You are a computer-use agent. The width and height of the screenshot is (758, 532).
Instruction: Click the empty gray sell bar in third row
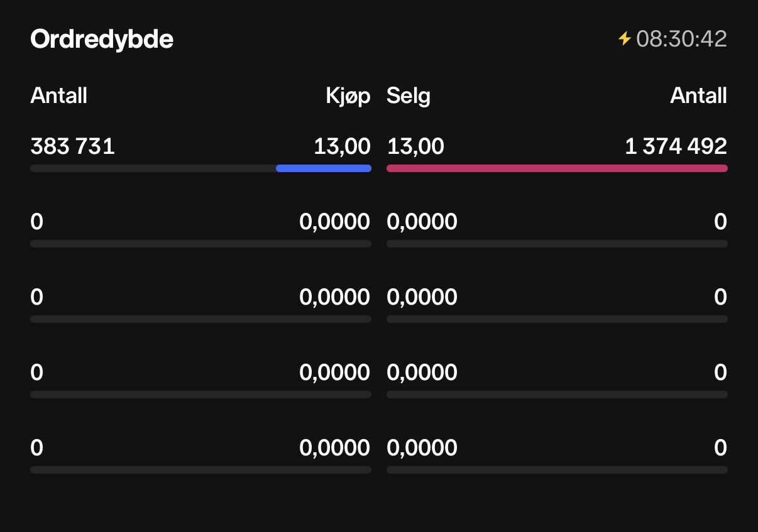557,319
